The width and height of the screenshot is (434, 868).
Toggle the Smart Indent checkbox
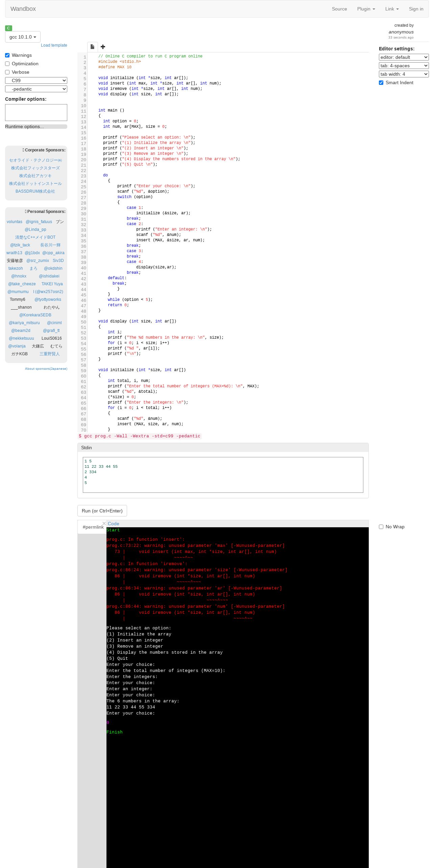pyautogui.click(x=381, y=82)
